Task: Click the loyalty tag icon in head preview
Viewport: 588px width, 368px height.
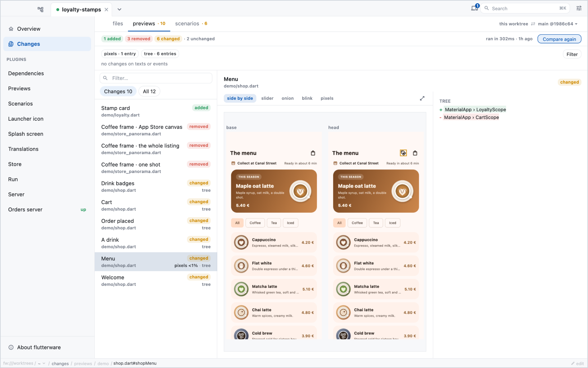Action: 403,153
